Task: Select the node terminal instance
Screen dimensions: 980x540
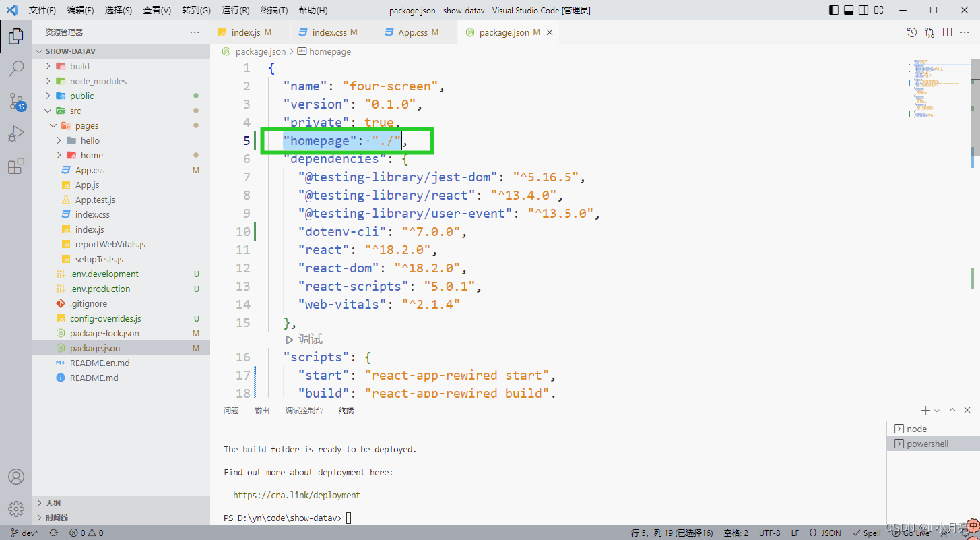Action: 933,429
